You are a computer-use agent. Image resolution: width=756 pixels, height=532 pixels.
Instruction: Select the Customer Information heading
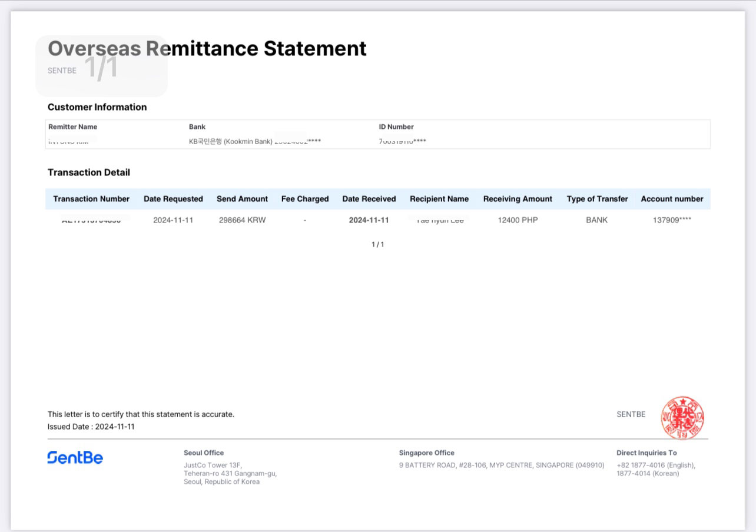pyautogui.click(x=97, y=107)
